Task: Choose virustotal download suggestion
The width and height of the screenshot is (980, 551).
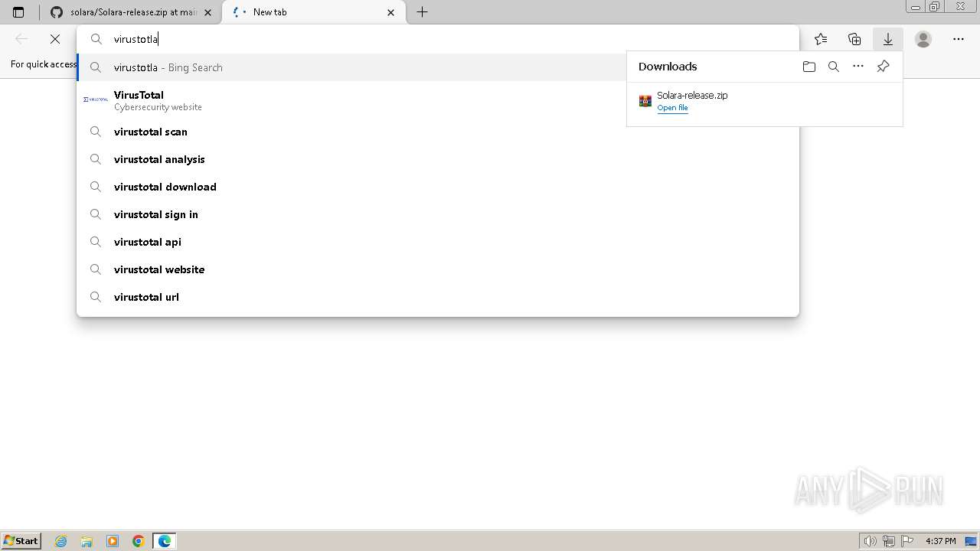Action: [x=438, y=187]
